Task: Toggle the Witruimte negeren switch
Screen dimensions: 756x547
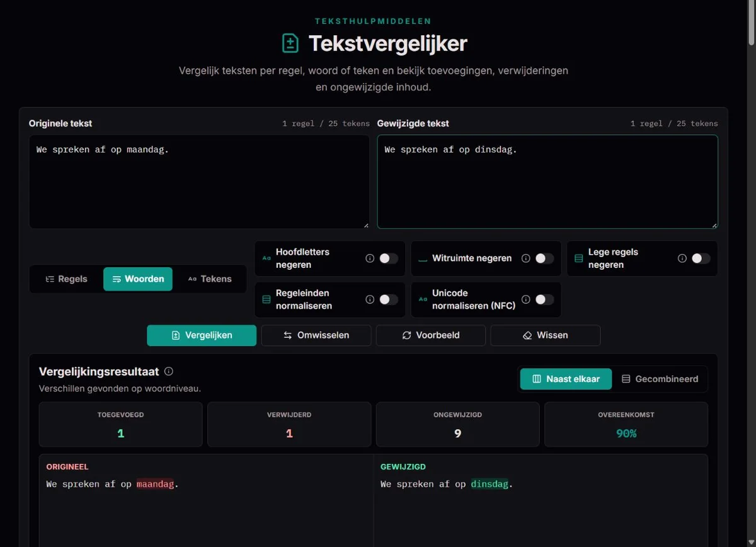Action: (545, 258)
